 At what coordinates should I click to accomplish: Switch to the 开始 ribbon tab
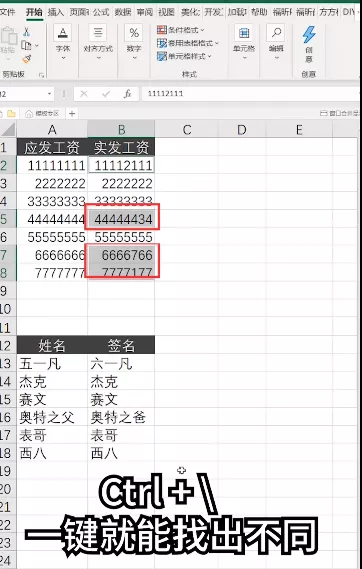click(34, 12)
